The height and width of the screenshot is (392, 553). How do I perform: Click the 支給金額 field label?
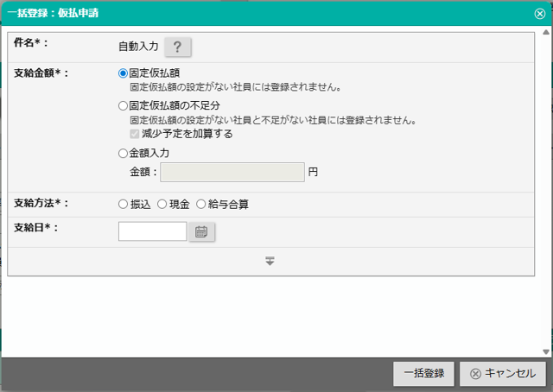[x=41, y=73]
